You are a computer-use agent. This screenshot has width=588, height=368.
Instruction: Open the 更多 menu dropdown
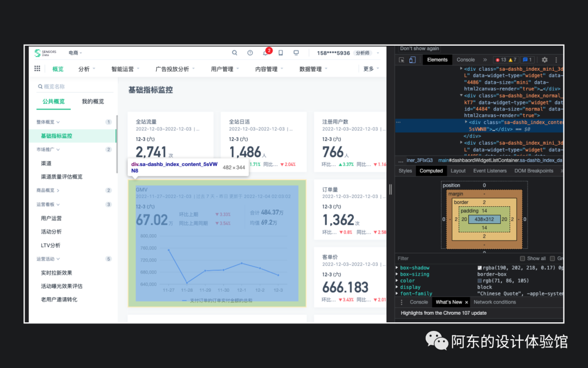[371, 69]
